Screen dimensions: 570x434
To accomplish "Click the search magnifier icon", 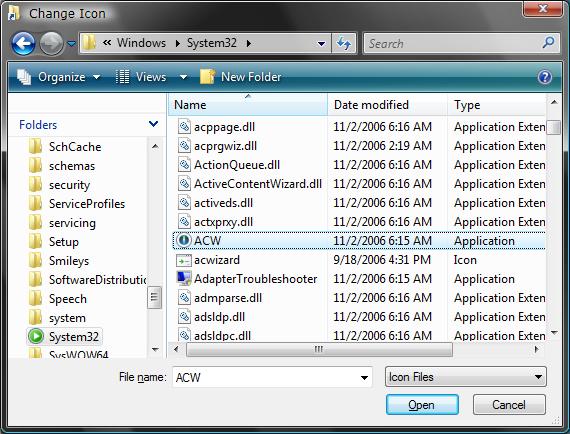I will pyautogui.click(x=548, y=43).
